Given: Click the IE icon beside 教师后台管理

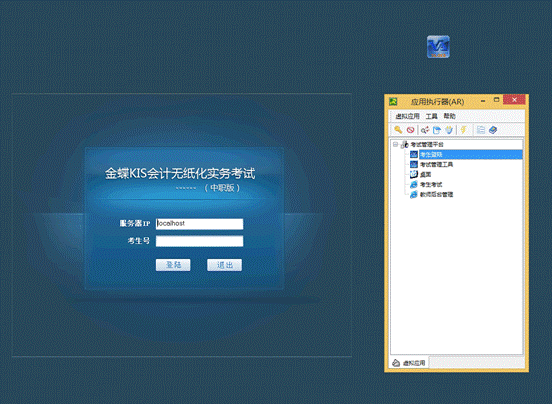Looking at the screenshot, I should pos(414,194).
